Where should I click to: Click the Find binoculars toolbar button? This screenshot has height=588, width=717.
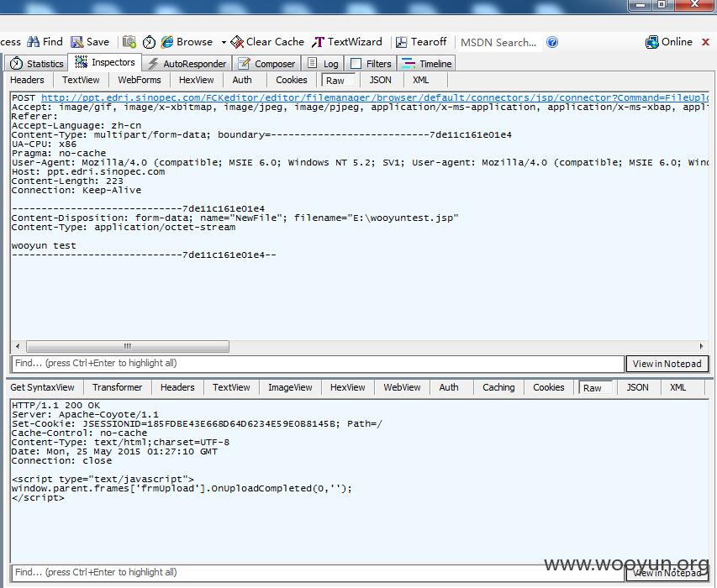click(x=45, y=42)
